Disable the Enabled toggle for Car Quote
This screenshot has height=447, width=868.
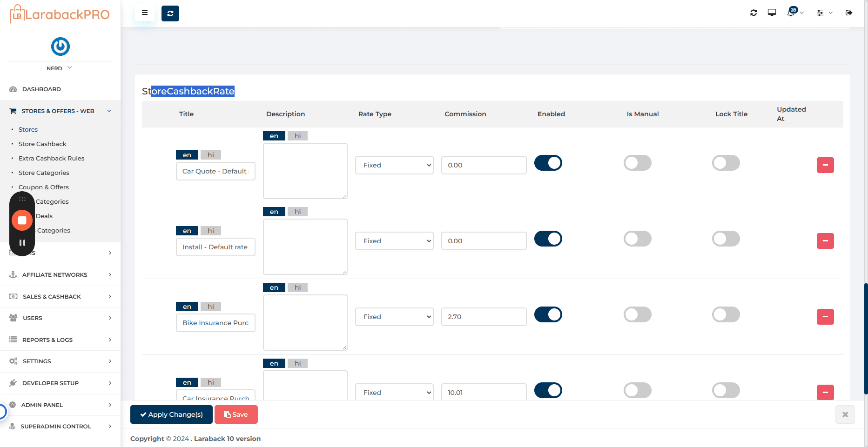click(548, 163)
